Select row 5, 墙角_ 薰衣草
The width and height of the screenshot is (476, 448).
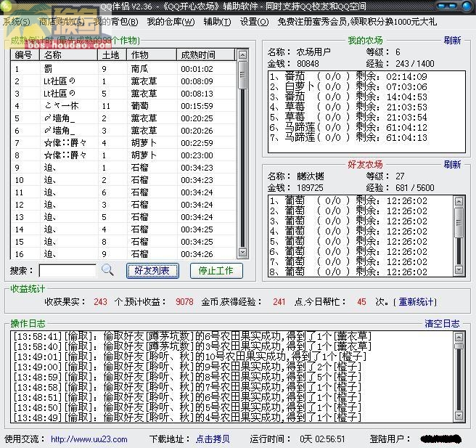[123, 118]
